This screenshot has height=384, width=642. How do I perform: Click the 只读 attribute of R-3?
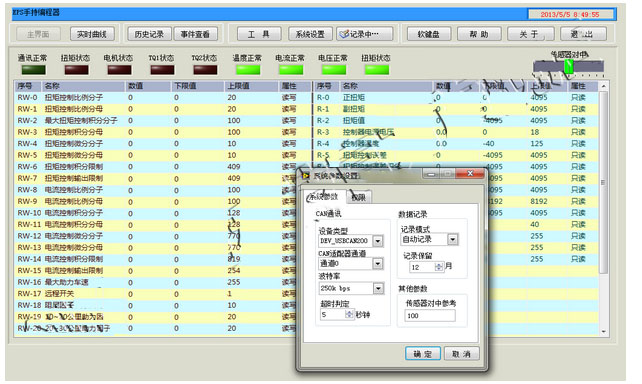pos(578,132)
